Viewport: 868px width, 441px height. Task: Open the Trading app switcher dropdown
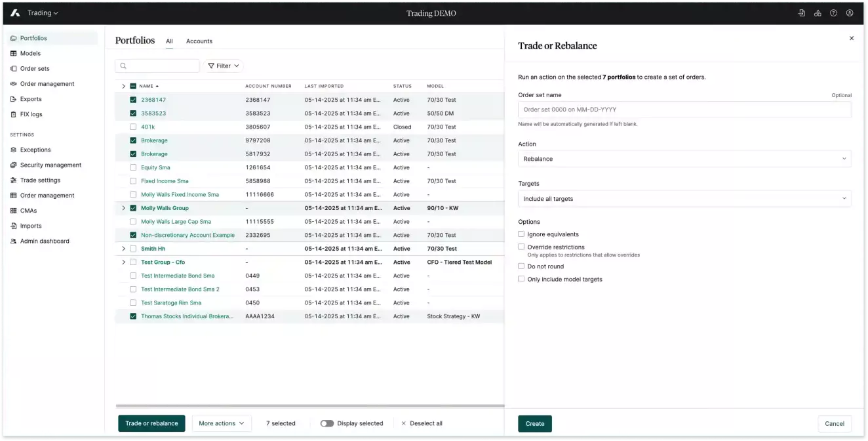click(43, 13)
